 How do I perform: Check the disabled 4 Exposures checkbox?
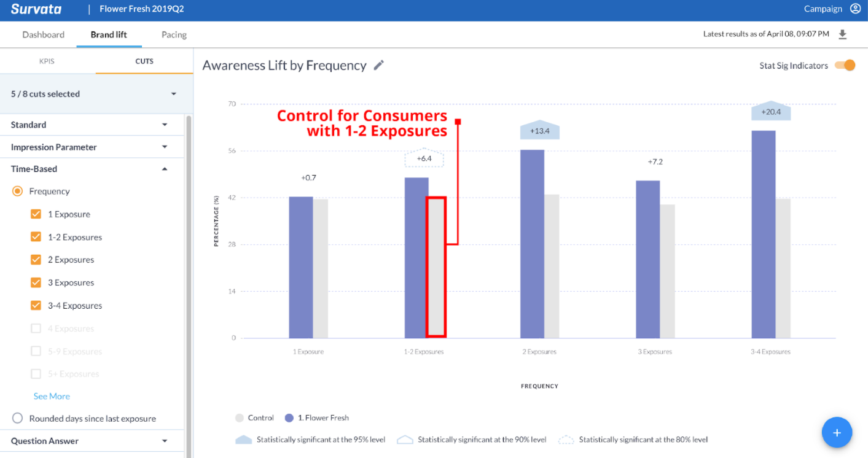(x=36, y=328)
